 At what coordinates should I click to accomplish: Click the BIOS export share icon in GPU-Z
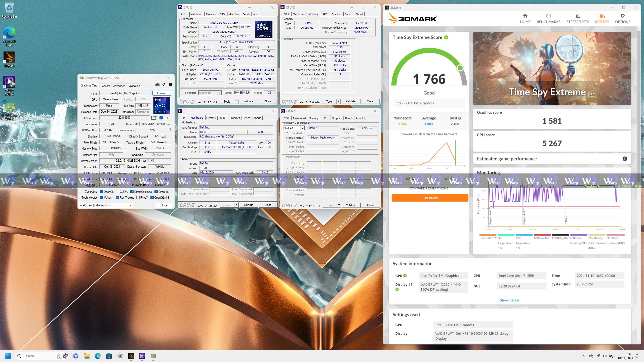tap(154, 118)
